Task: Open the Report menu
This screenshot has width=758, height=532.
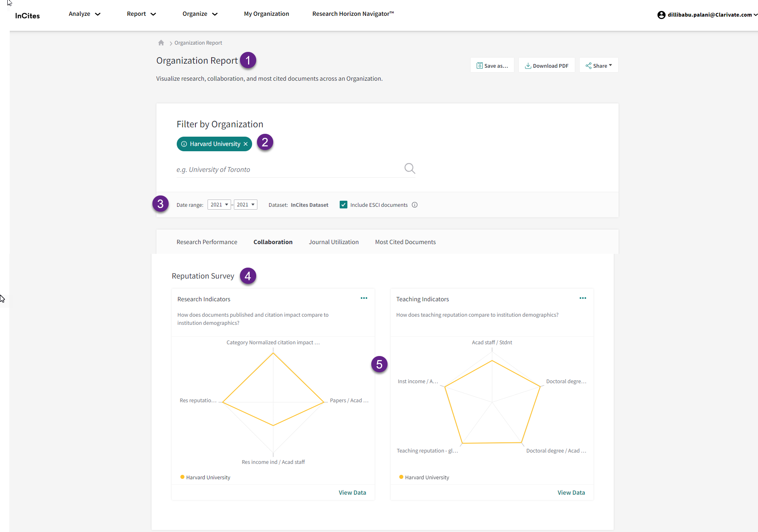Action: point(141,14)
